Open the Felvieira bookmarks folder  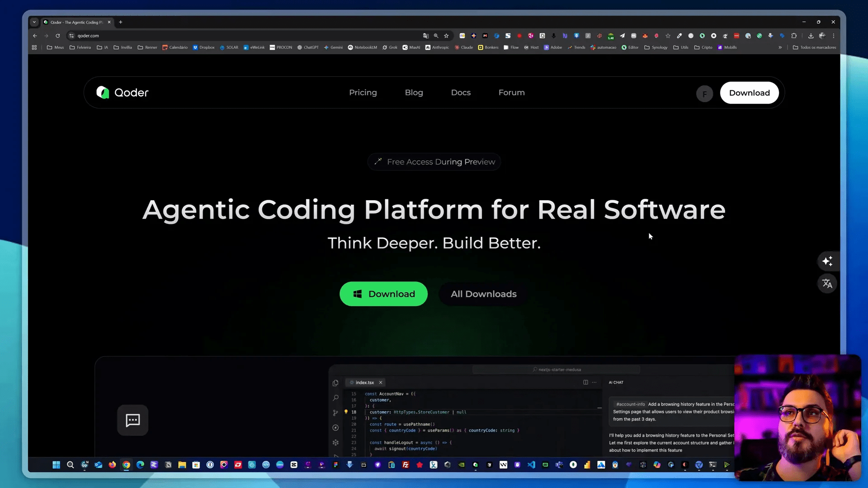coord(80,47)
